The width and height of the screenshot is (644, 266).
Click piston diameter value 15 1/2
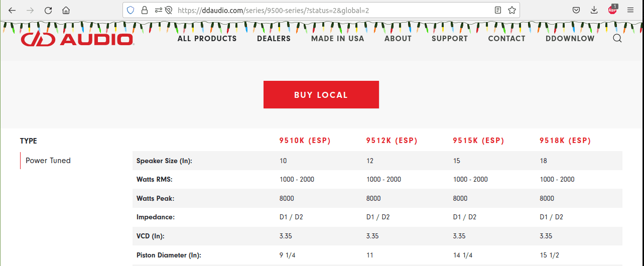point(551,255)
